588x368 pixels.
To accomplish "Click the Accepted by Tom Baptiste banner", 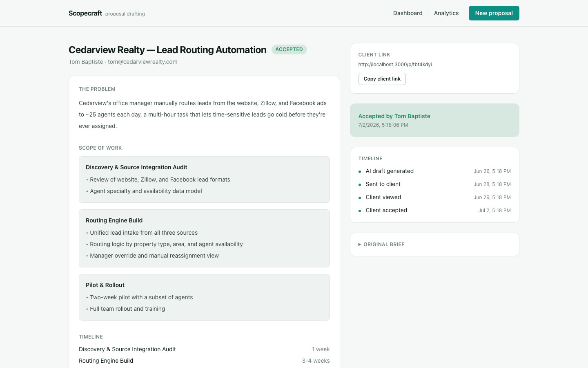I will (434, 120).
